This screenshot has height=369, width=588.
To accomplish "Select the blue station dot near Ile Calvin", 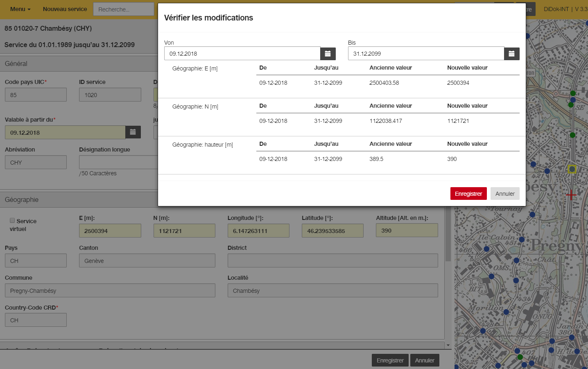I will coord(522,240).
